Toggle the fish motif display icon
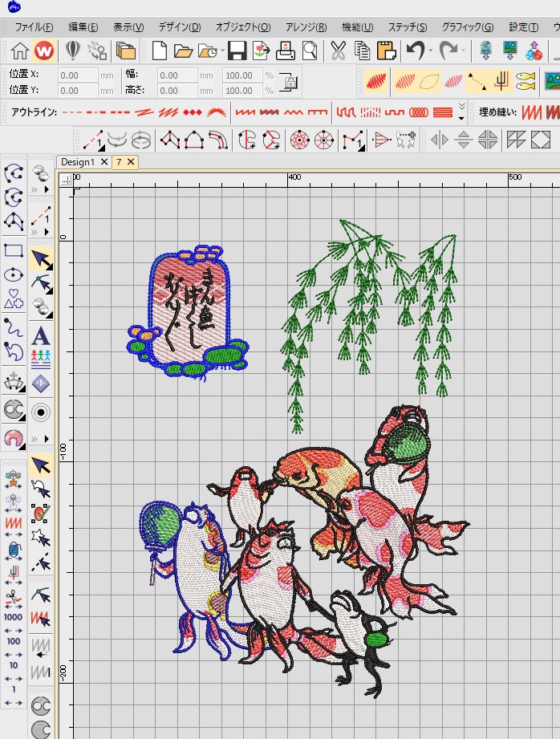Image resolution: width=560 pixels, height=739 pixels. pos(526,81)
